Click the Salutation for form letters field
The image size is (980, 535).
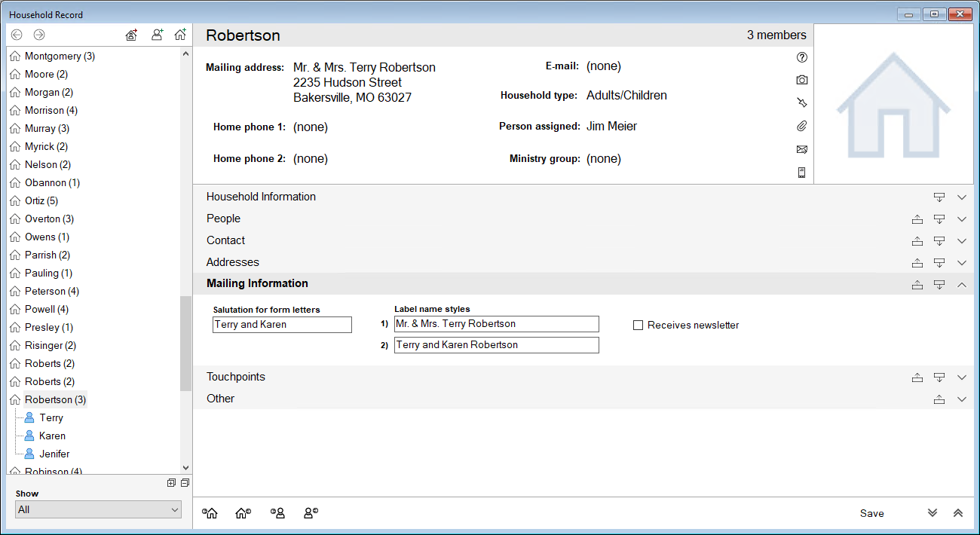[x=282, y=325]
